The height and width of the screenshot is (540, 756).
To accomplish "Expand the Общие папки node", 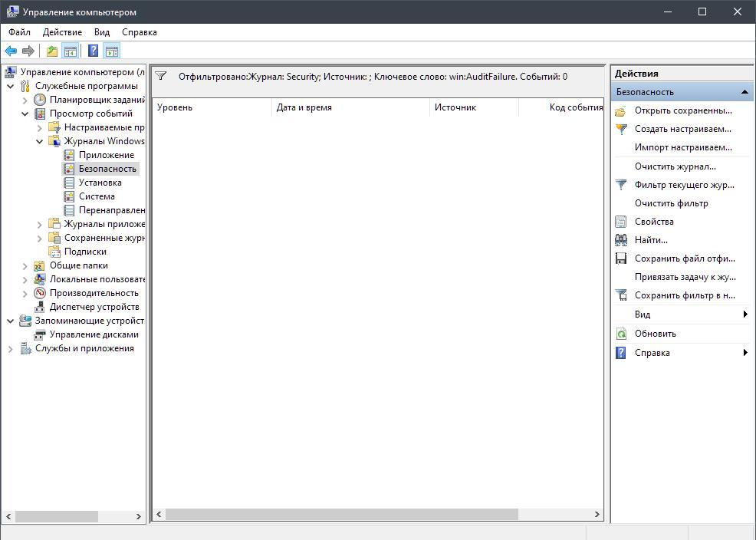I will coord(25,265).
